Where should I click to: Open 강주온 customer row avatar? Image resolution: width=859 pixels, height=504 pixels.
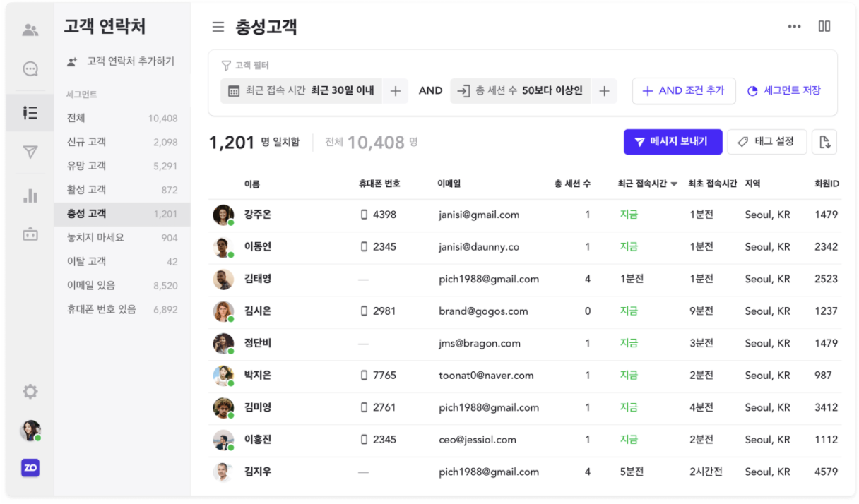pos(223,215)
